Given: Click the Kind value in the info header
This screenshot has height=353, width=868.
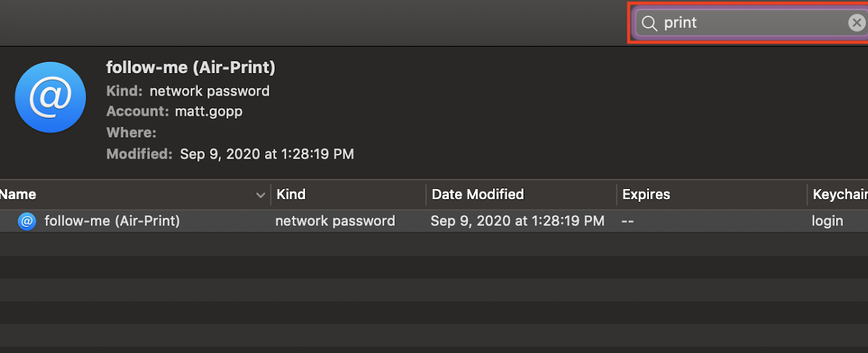Looking at the screenshot, I should (x=210, y=91).
